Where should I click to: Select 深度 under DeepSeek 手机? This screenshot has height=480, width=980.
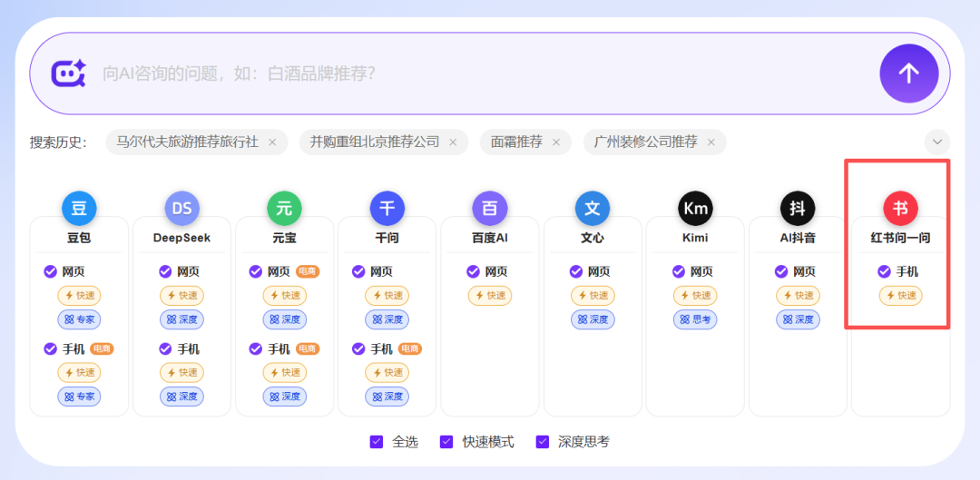pos(181,397)
